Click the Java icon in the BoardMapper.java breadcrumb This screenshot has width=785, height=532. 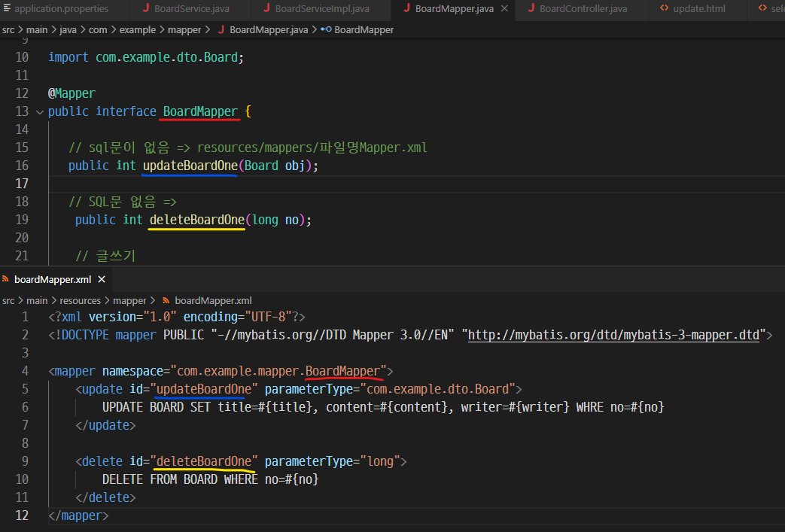[x=221, y=29]
